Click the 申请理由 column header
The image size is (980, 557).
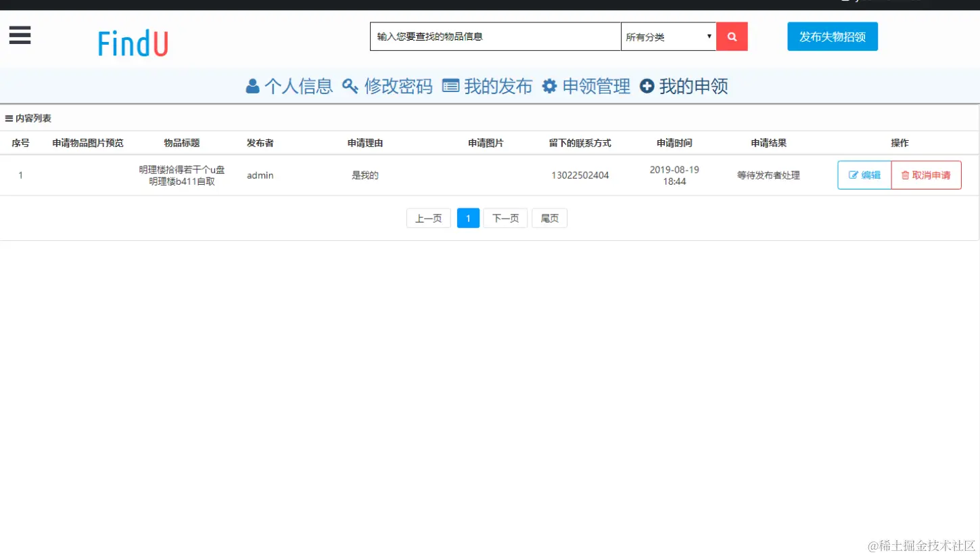(x=365, y=143)
